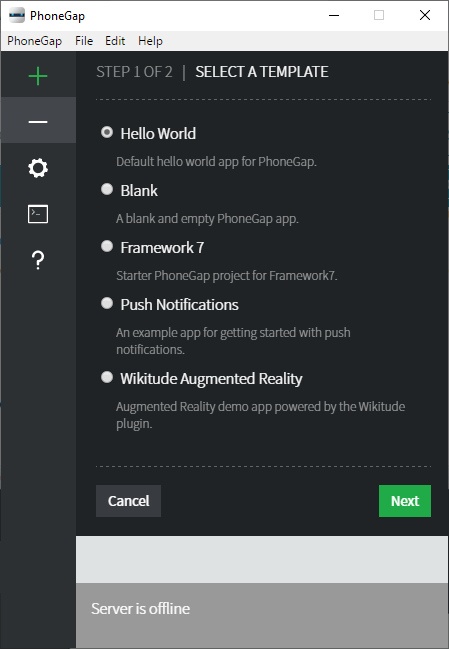449x649 pixels.
Task: Click the minus remove project icon
Action: pos(38,122)
